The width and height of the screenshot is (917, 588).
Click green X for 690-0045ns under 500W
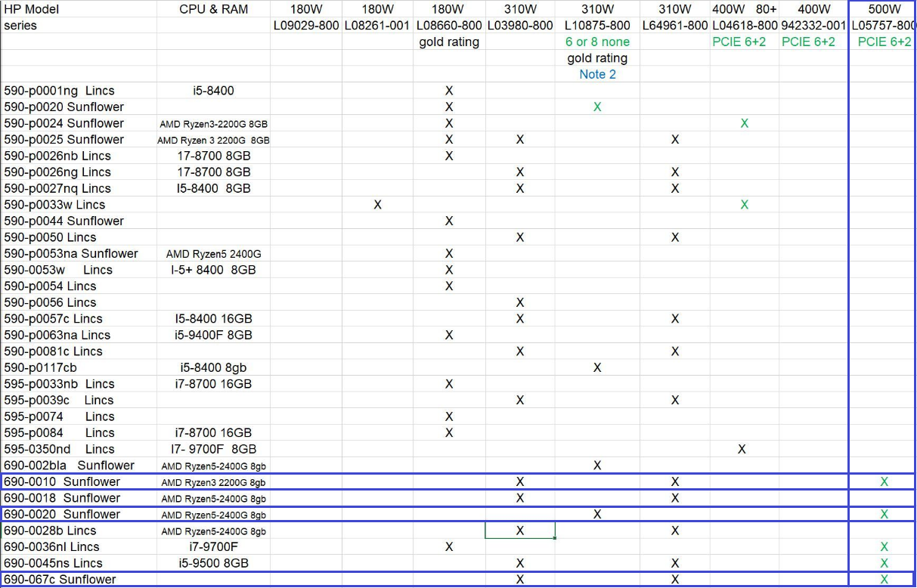[x=882, y=563]
